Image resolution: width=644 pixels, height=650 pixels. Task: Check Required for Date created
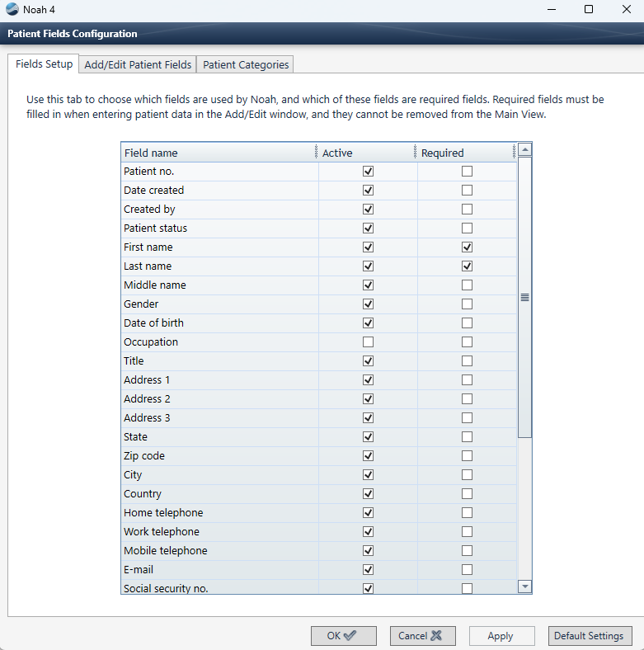[x=467, y=191]
